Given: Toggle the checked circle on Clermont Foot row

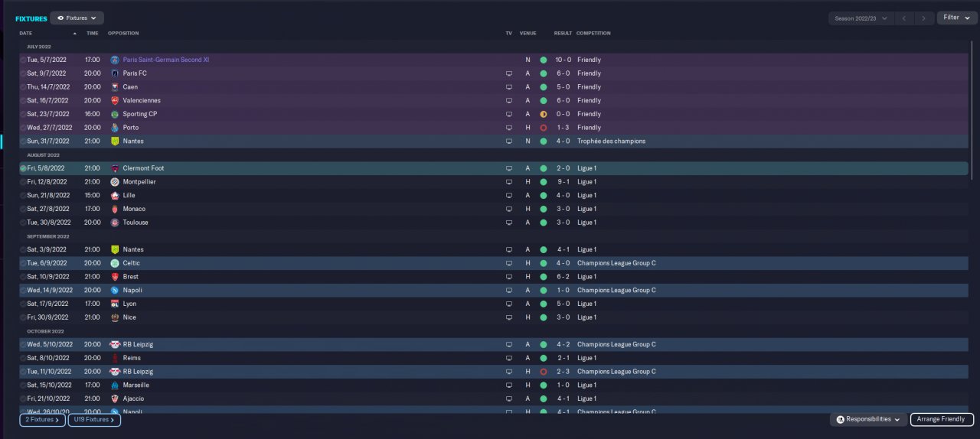Looking at the screenshot, I should (x=23, y=168).
